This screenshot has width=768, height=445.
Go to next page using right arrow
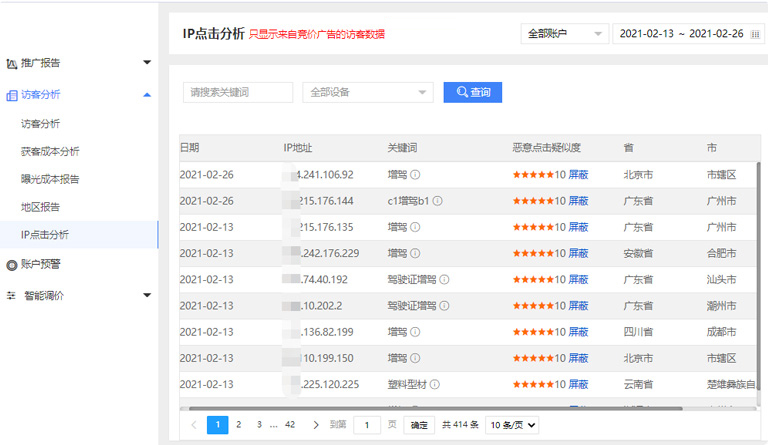point(316,425)
